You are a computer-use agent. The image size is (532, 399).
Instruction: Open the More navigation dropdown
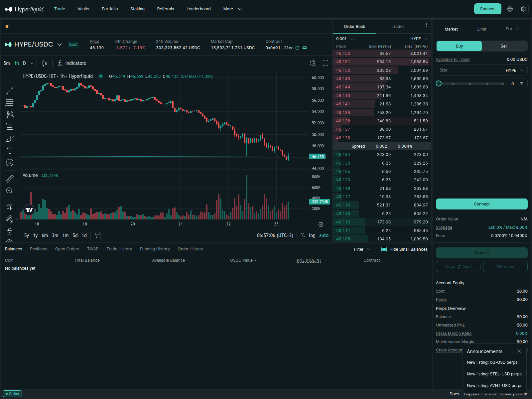pyautogui.click(x=232, y=9)
